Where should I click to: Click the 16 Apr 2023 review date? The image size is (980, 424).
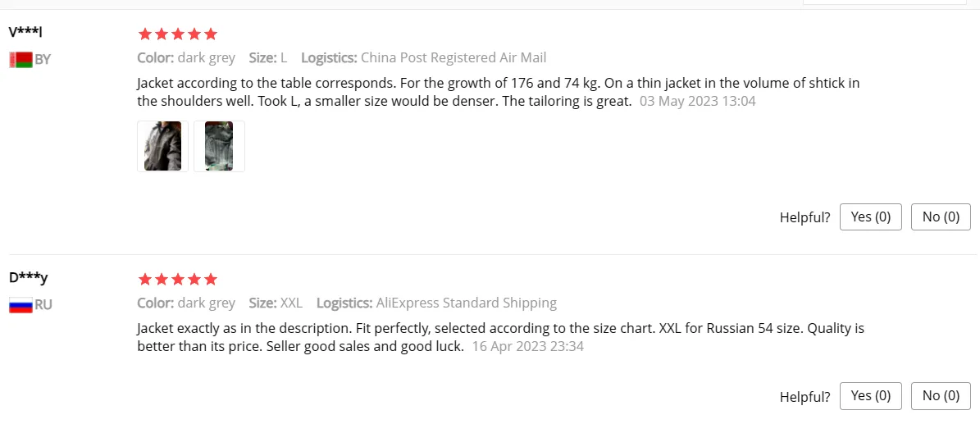(x=528, y=346)
